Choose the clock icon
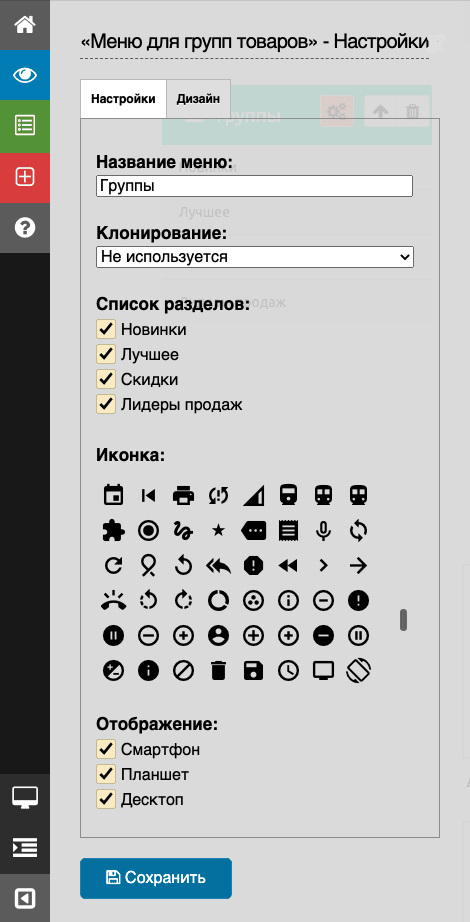The image size is (470, 922). coord(288,671)
